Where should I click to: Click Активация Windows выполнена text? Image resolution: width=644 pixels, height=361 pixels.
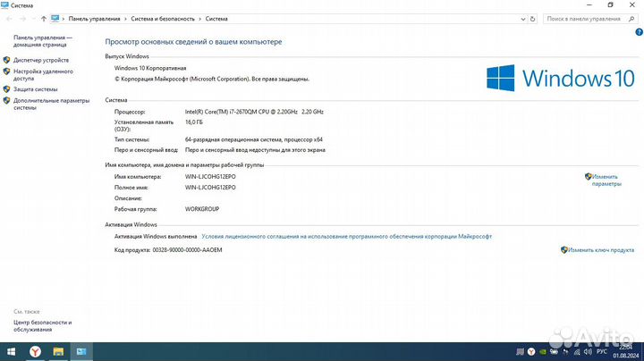(156, 237)
